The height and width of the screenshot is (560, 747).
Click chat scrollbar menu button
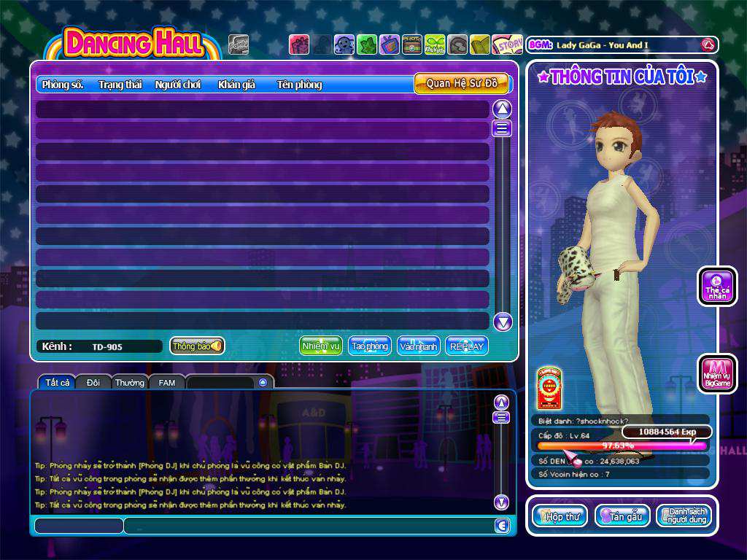pos(501,418)
